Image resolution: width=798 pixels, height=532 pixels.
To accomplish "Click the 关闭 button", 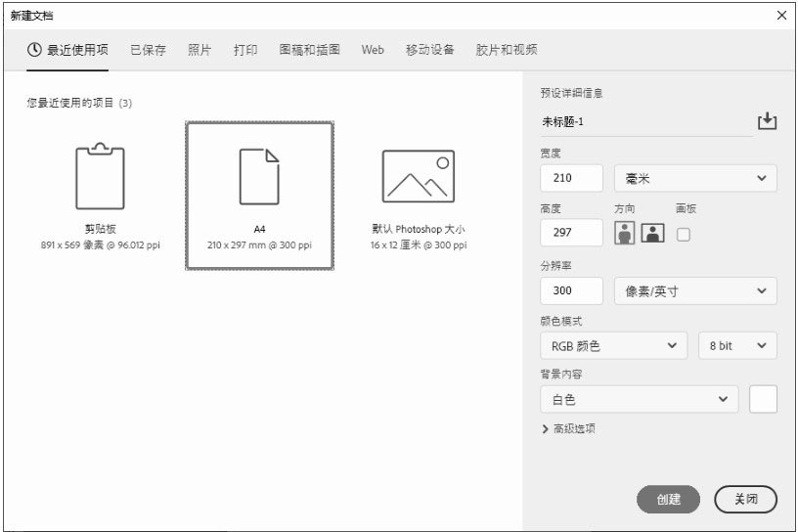I will coord(745,499).
